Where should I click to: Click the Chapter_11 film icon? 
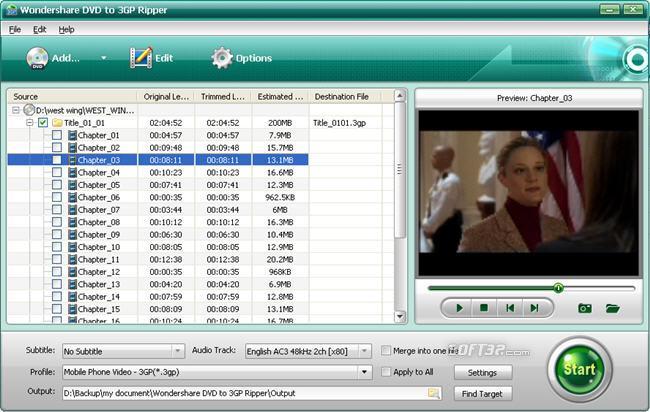pyautogui.click(x=72, y=259)
